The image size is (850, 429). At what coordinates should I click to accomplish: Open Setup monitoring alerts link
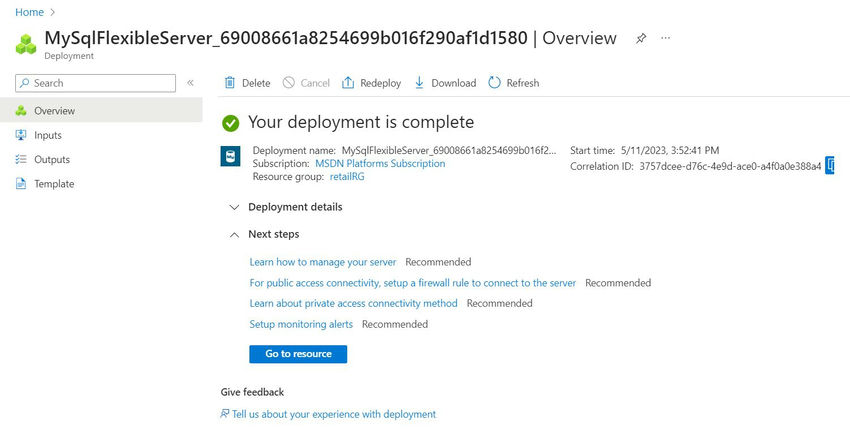click(x=301, y=324)
